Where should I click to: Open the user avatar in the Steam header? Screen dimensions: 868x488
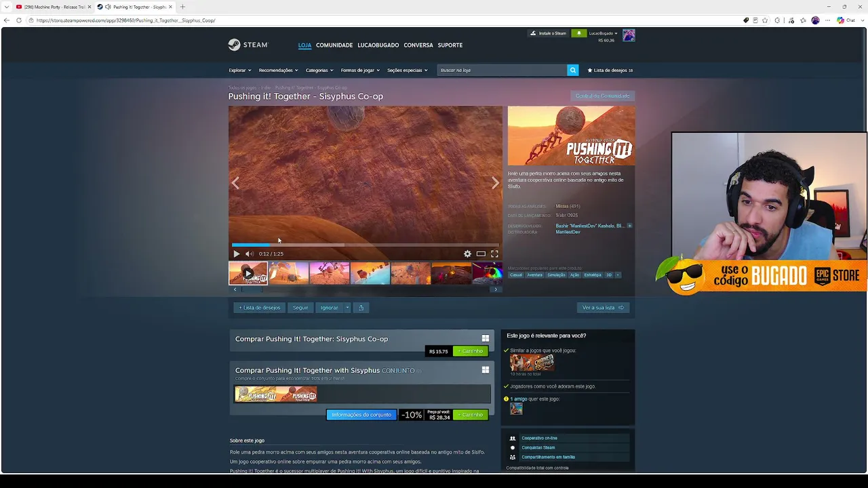coord(629,35)
